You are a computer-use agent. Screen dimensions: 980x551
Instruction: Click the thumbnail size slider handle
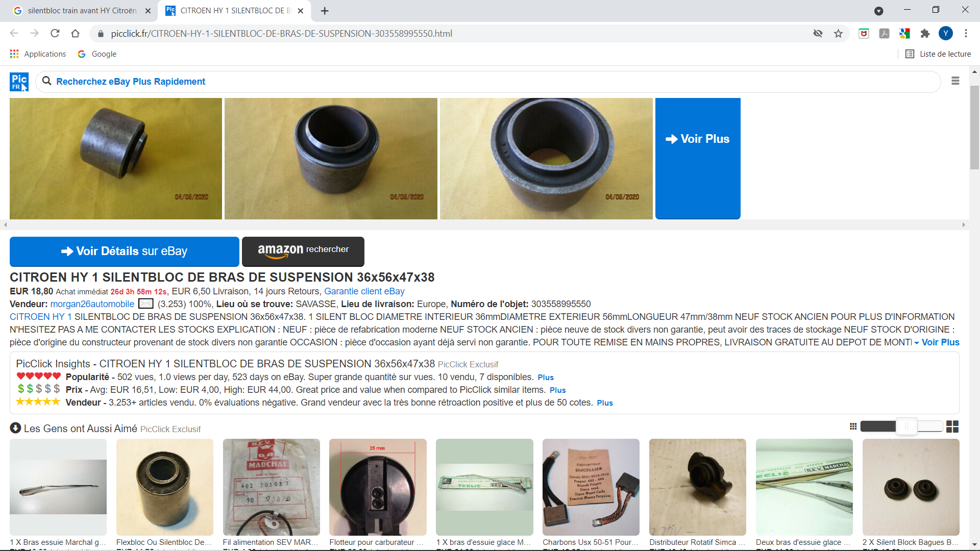(906, 427)
